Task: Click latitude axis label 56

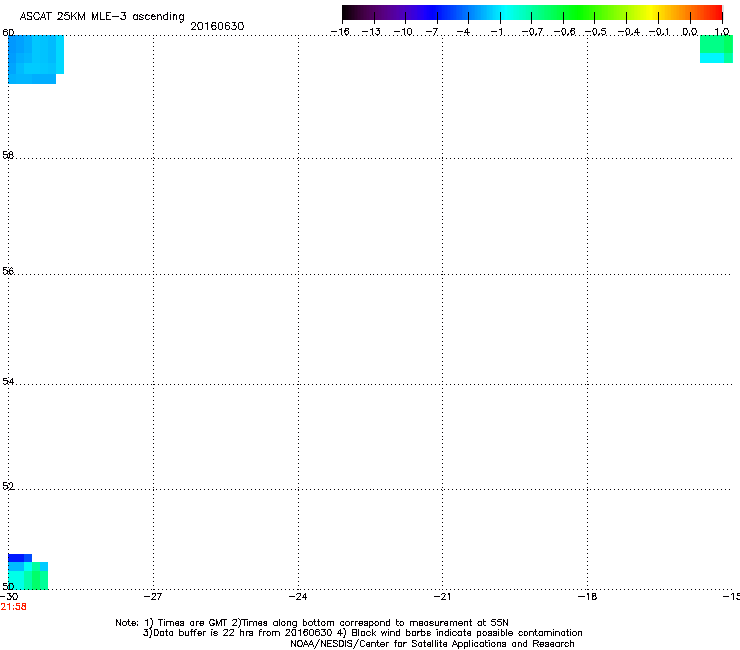Action: (8, 271)
